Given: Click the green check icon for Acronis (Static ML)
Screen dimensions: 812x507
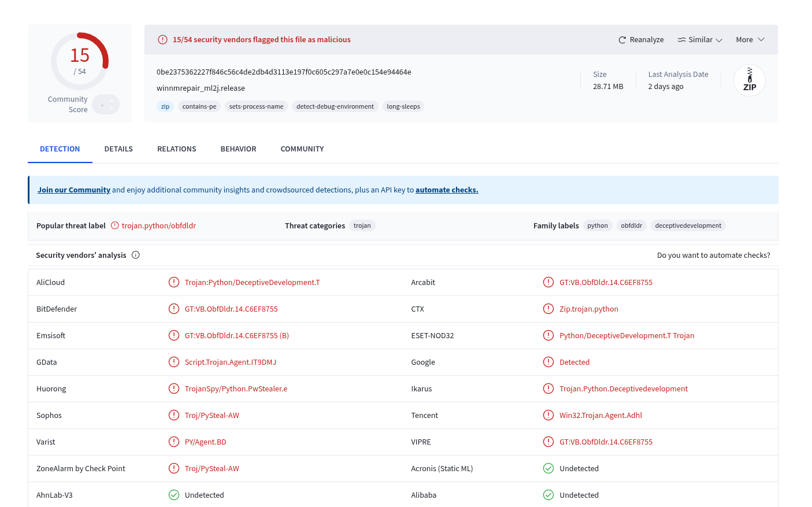Looking at the screenshot, I should pos(548,468).
